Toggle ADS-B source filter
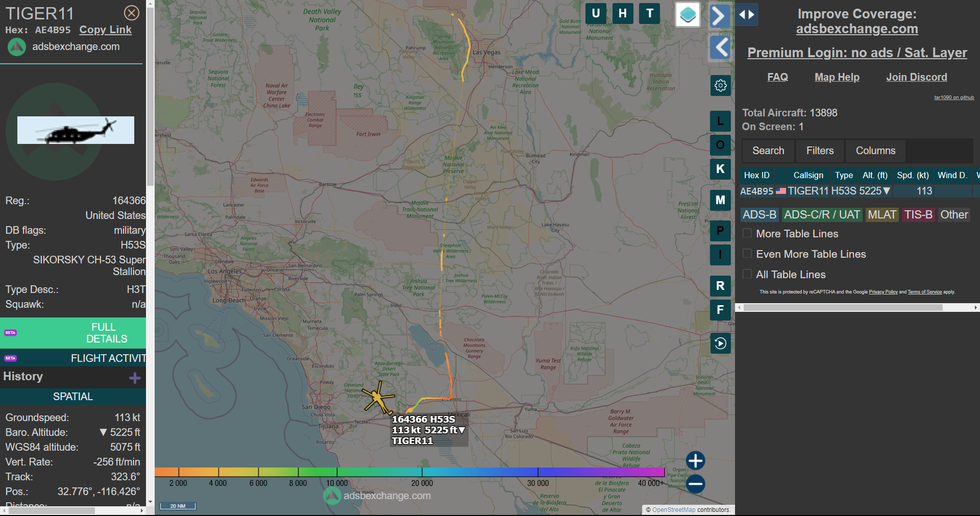The image size is (980, 516). (x=759, y=215)
